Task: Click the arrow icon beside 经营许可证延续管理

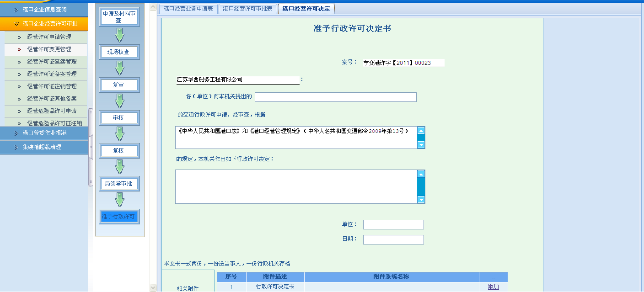Action: [20, 62]
